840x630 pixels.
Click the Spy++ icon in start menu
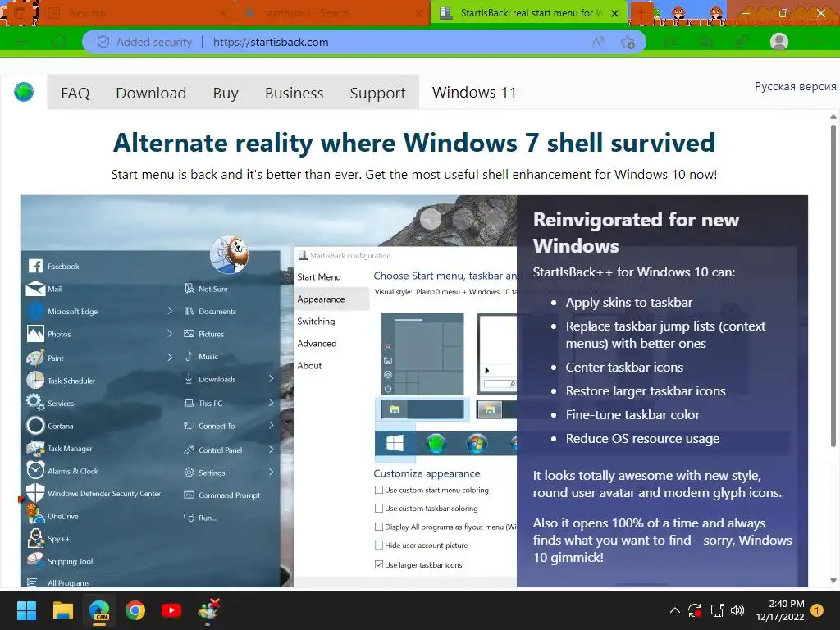pos(35,538)
